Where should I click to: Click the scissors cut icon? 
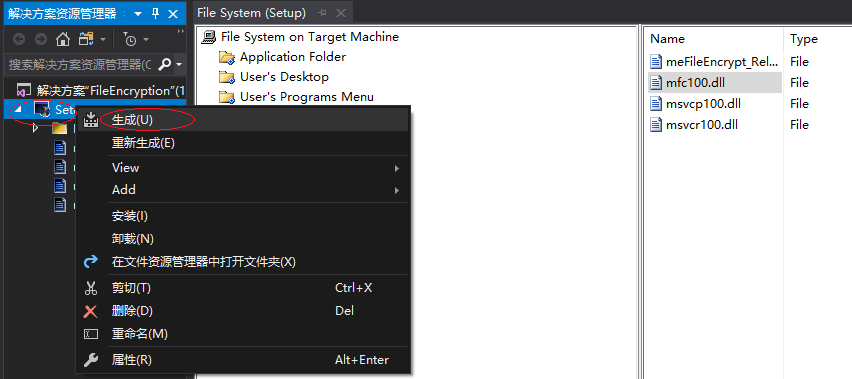pos(90,288)
